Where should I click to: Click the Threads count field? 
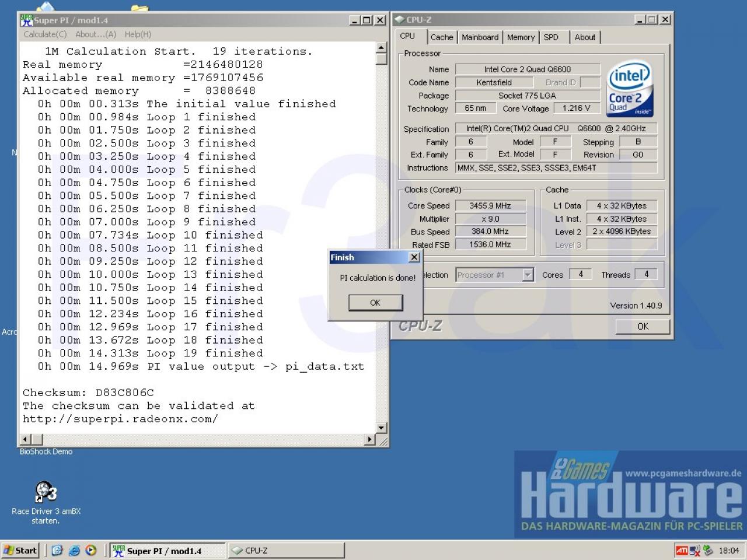point(646,275)
